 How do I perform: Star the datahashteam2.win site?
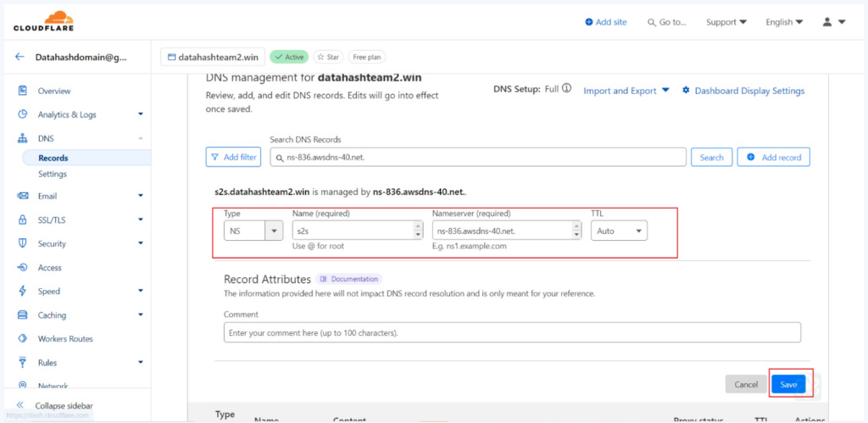[328, 57]
